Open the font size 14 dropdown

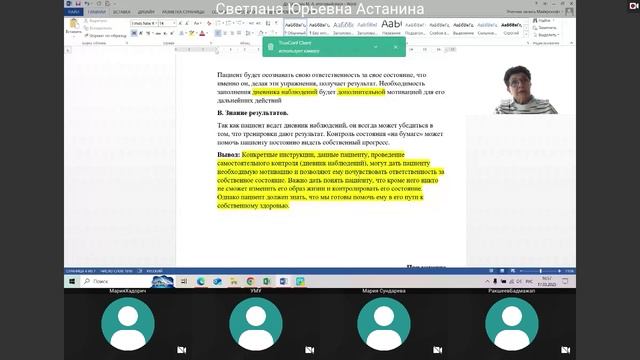(x=174, y=23)
